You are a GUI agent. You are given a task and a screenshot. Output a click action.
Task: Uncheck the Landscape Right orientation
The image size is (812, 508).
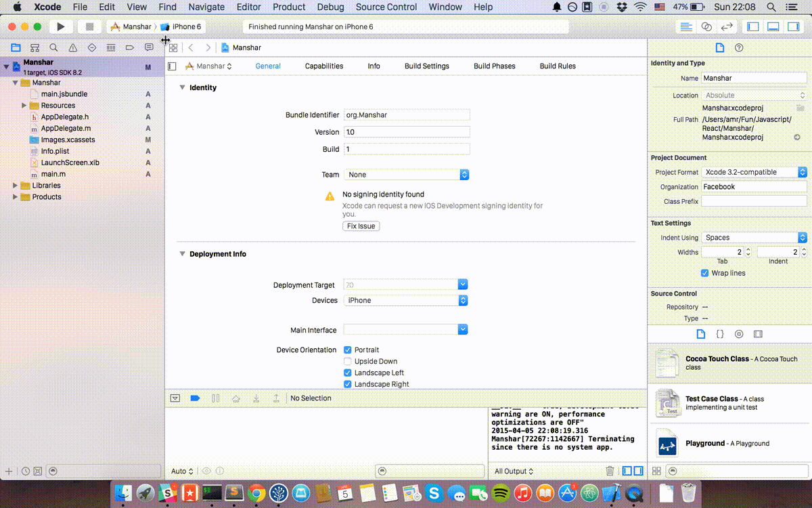coord(348,385)
